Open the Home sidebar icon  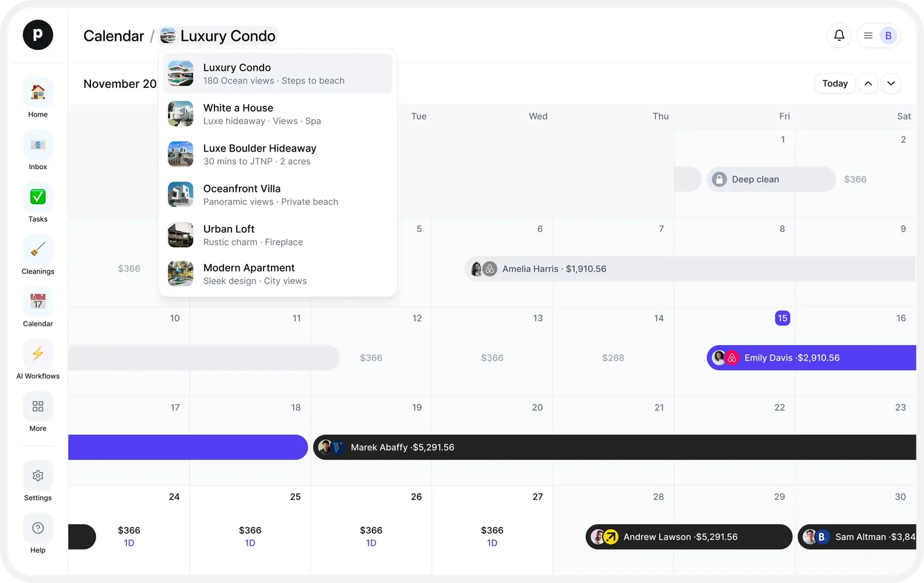point(38,92)
